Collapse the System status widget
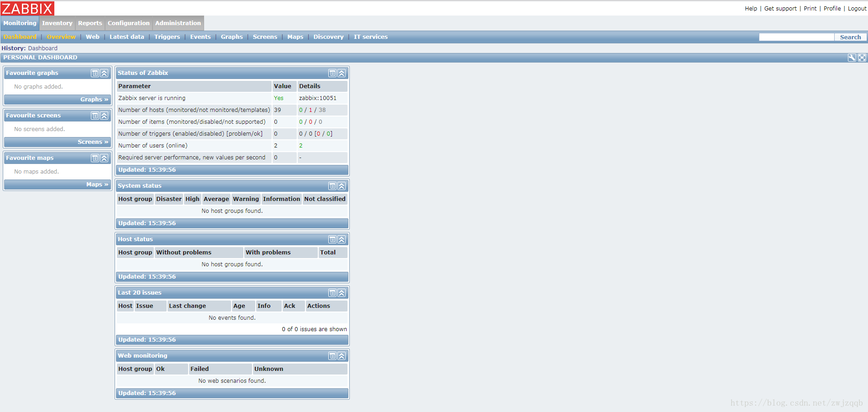The image size is (868, 412). [x=342, y=186]
